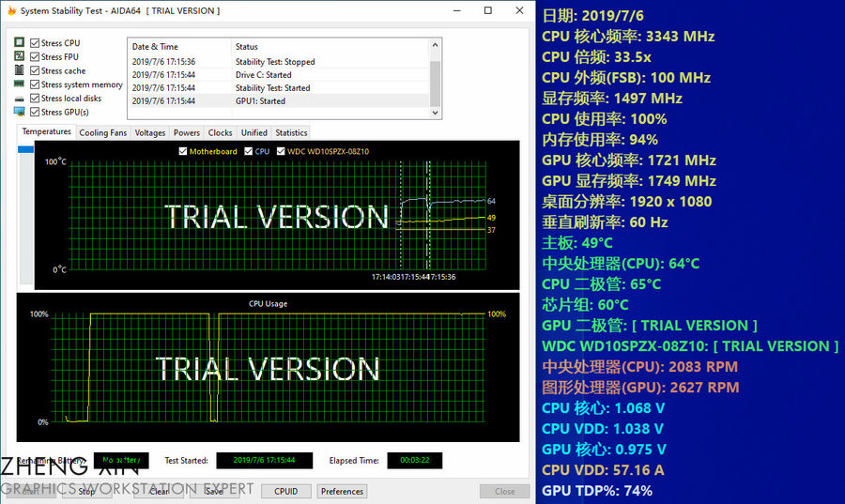Image resolution: width=845 pixels, height=504 pixels.
Task: Click the Date & Time column header
Action: point(179,47)
